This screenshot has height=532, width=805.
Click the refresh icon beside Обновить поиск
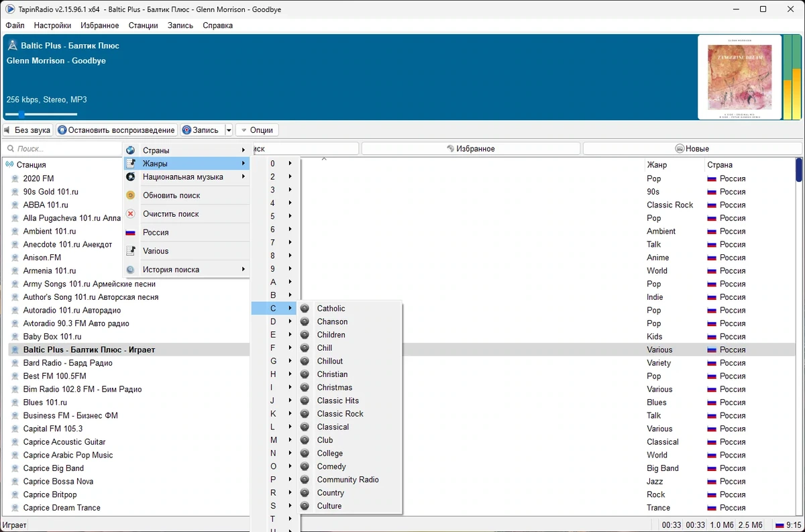coord(130,195)
